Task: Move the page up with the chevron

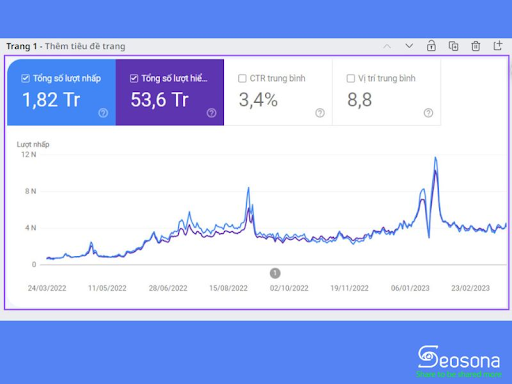Action: [387, 46]
